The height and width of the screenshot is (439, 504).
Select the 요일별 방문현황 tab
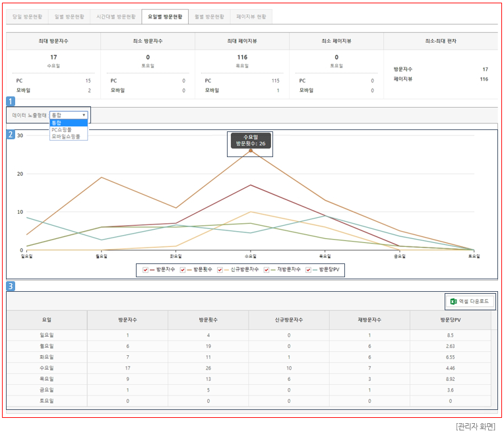point(165,17)
